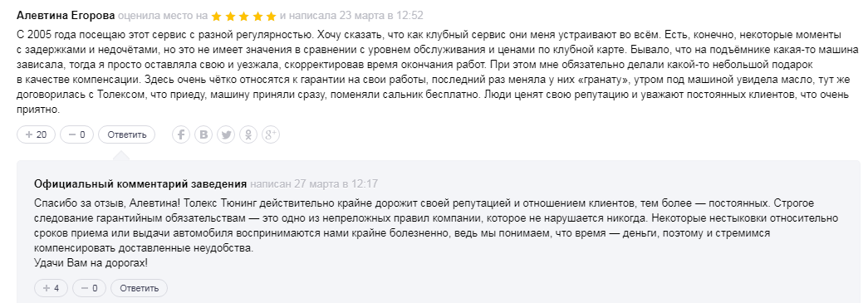Share the review on Google Plus
The height and width of the screenshot is (303, 868).
[x=271, y=134]
